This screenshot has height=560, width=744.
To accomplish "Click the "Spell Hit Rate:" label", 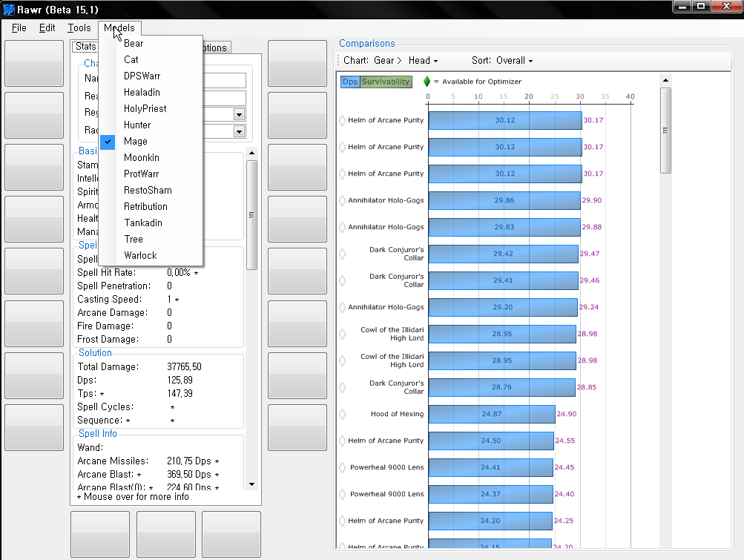I will [x=107, y=273].
